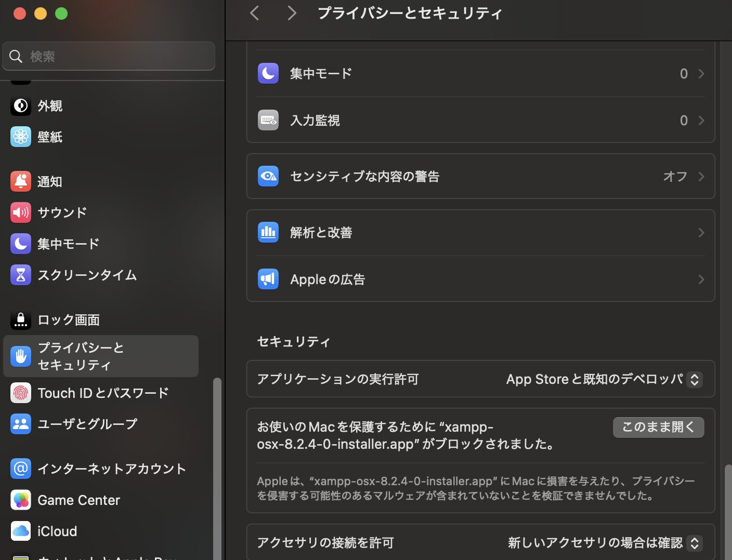Click the 外観 appearance icon in sidebar
Screen dimensions: 732x560
(x=21, y=106)
